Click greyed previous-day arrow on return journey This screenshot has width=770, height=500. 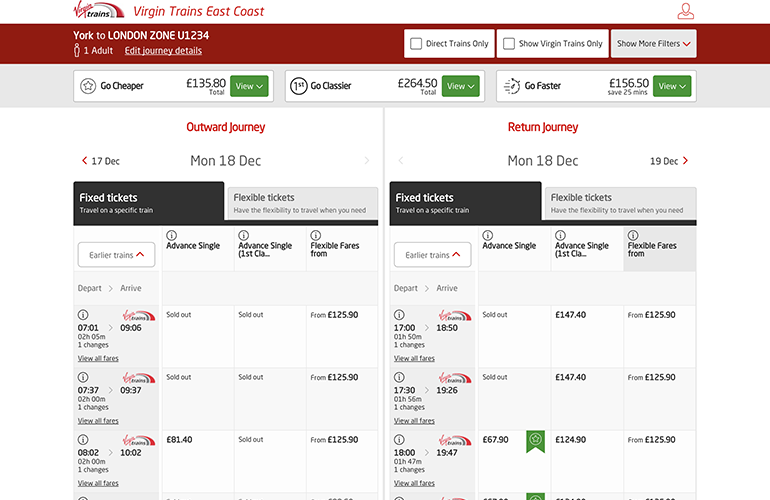401,160
